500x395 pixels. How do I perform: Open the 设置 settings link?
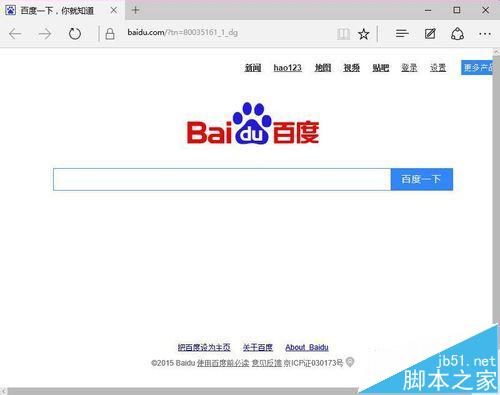438,68
